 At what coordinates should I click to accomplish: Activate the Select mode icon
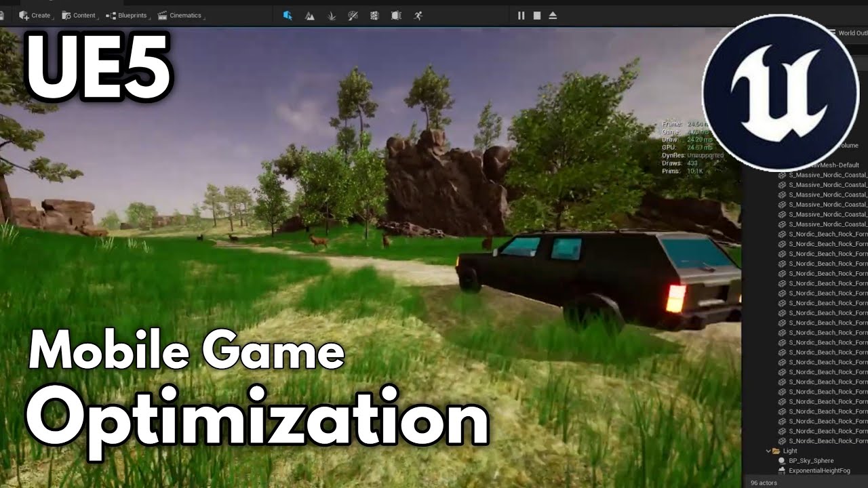point(288,15)
